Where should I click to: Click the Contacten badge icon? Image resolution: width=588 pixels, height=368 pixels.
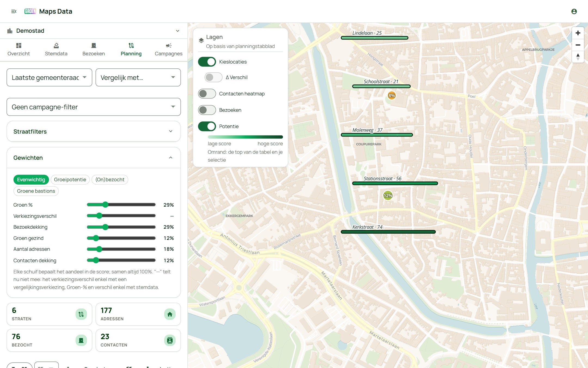click(x=170, y=340)
